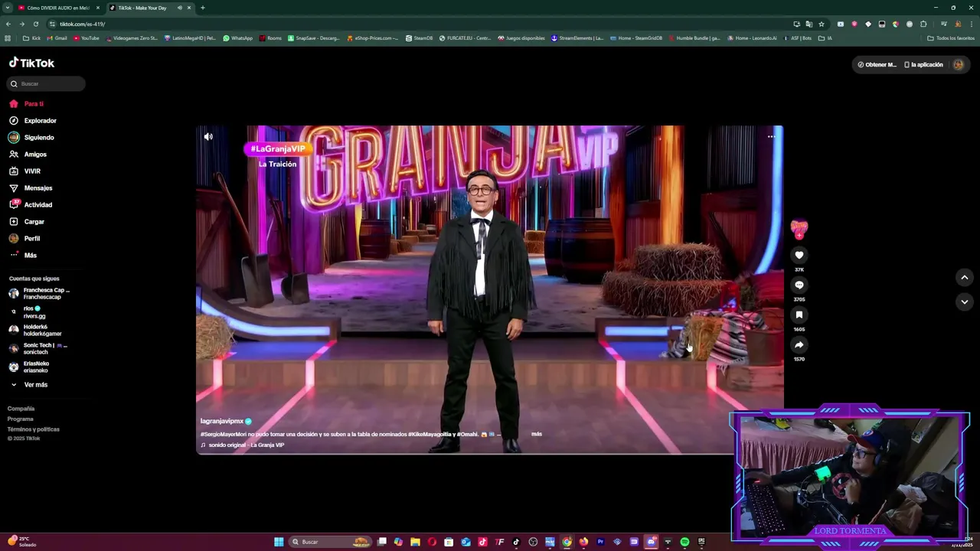This screenshot has height=551, width=980.
Task: Open the creator avatar beside video
Action: [x=799, y=227]
